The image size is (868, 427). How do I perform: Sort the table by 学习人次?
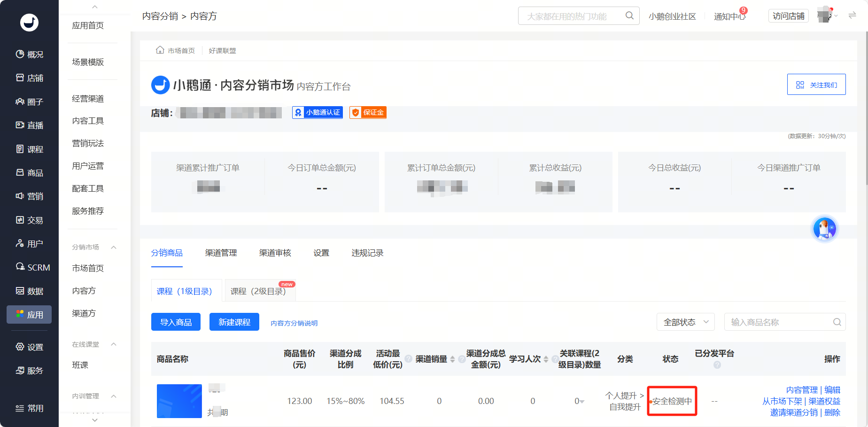[x=546, y=359]
